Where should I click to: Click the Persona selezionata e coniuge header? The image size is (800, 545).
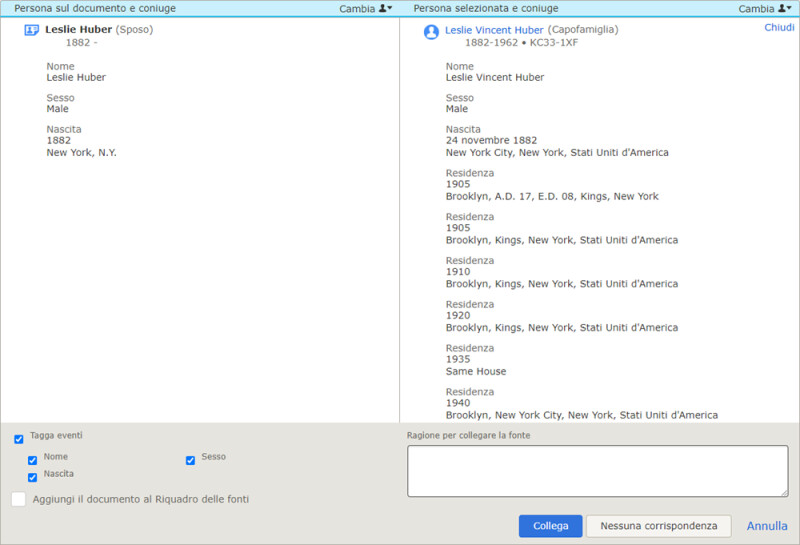[486, 9]
